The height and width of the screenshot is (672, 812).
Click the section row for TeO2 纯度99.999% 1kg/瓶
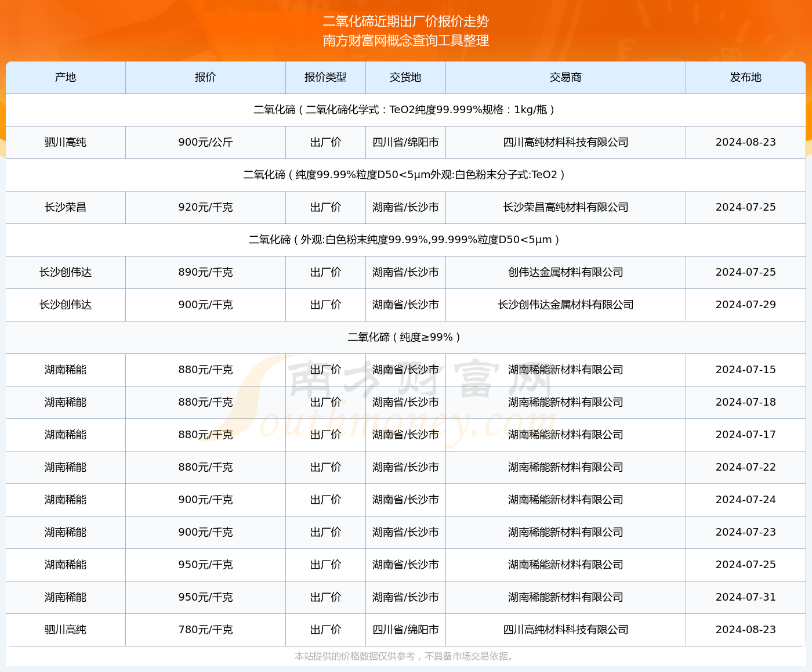(x=406, y=110)
